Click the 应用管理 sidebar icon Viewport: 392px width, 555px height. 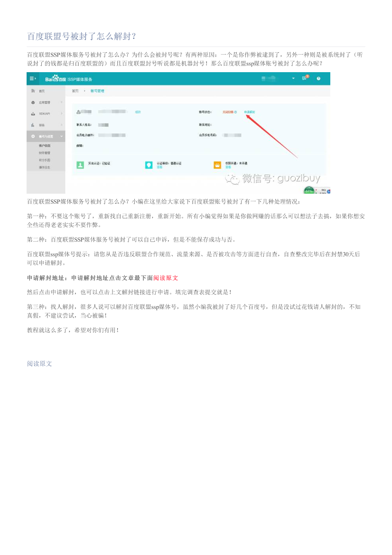click(x=33, y=102)
